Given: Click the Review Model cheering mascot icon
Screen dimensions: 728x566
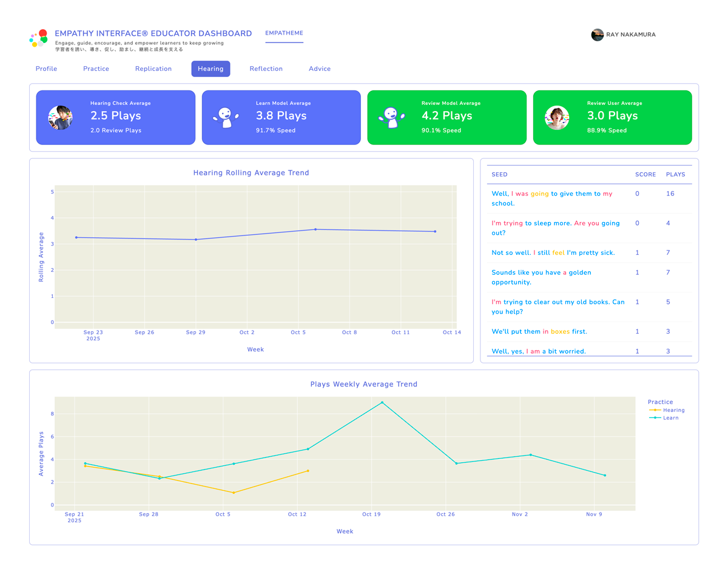Looking at the screenshot, I should click(x=391, y=117).
